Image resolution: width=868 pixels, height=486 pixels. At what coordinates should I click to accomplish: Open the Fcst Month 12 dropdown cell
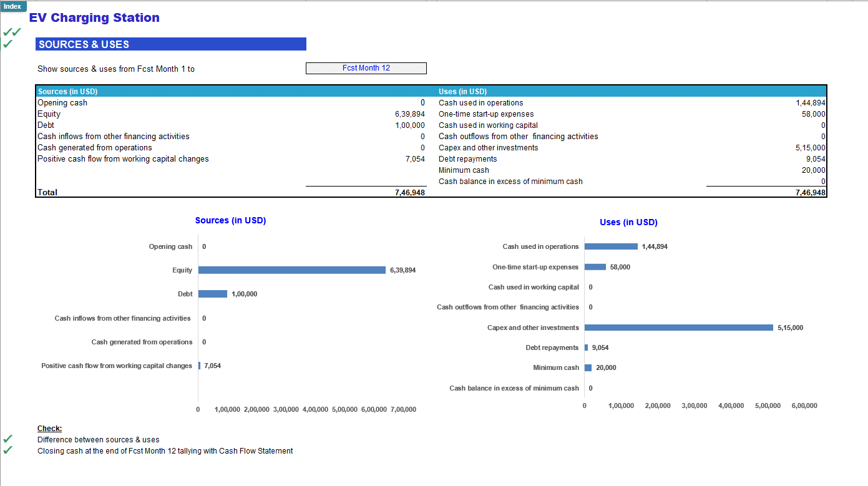coord(366,68)
